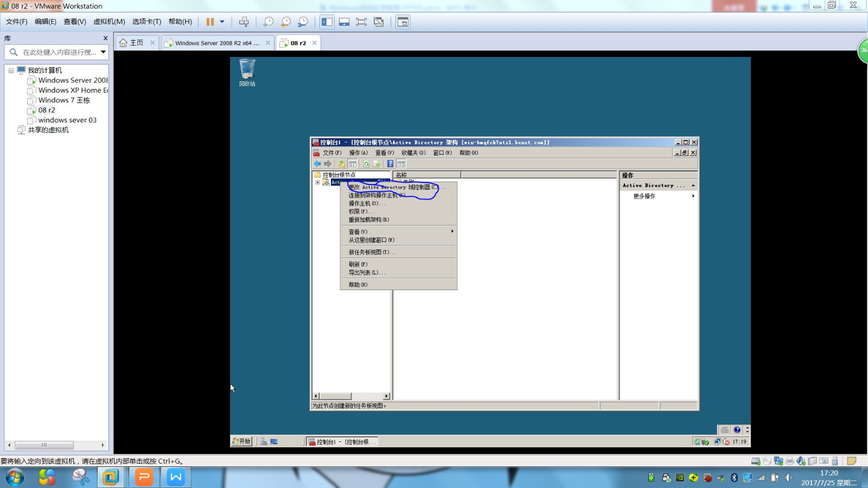The width and height of the screenshot is (868, 488).
Task: Toggle the show library sidebar icon
Action: pyautogui.click(x=327, y=22)
